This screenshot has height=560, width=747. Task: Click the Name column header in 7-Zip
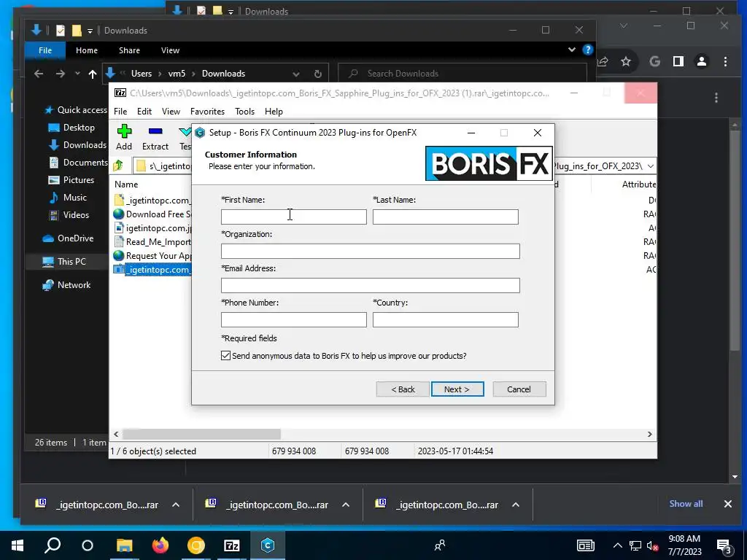(126, 184)
